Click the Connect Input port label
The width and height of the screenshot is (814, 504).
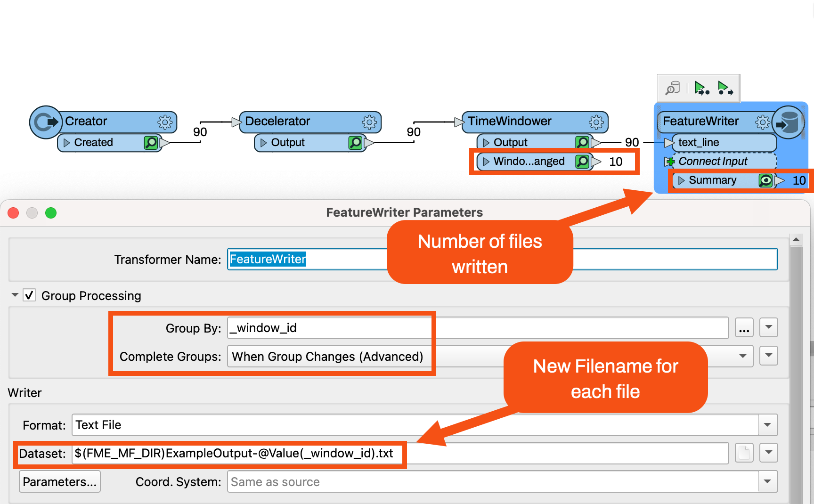713,162
